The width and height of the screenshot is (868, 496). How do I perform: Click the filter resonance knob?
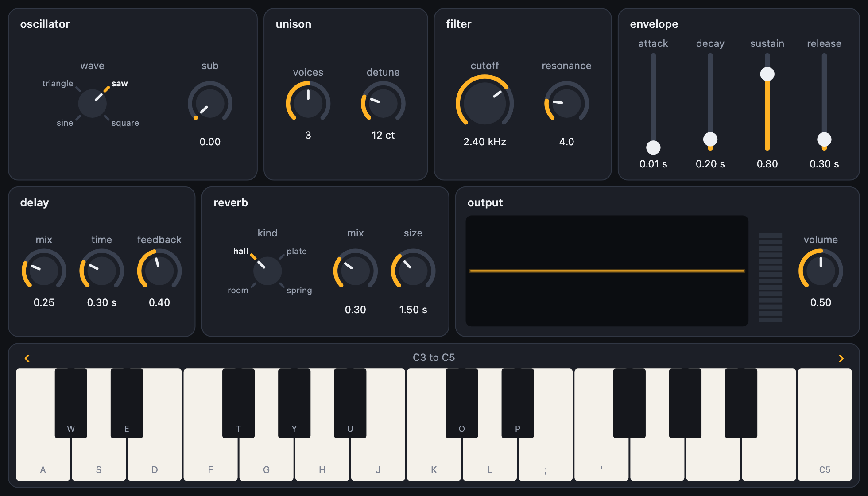click(566, 103)
